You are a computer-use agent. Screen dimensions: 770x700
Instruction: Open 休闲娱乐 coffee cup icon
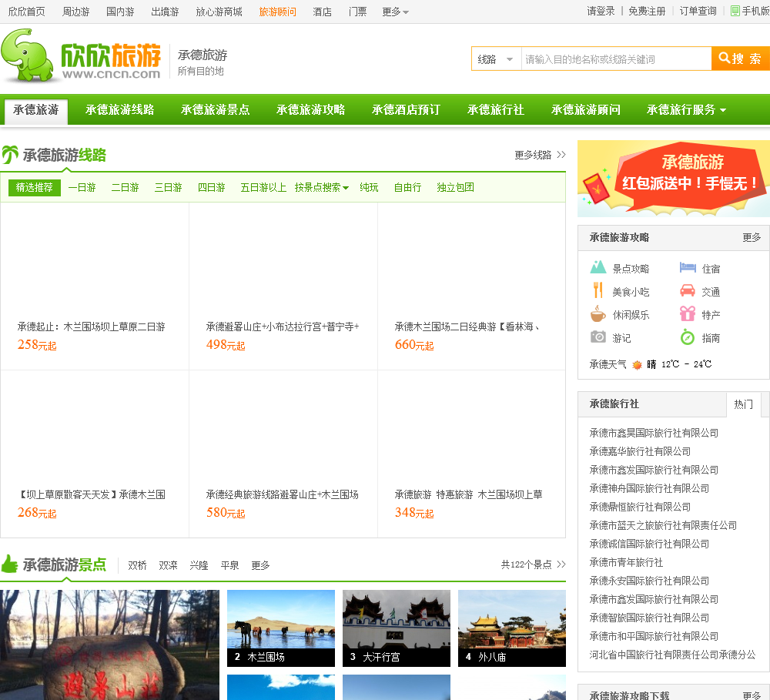tap(598, 313)
